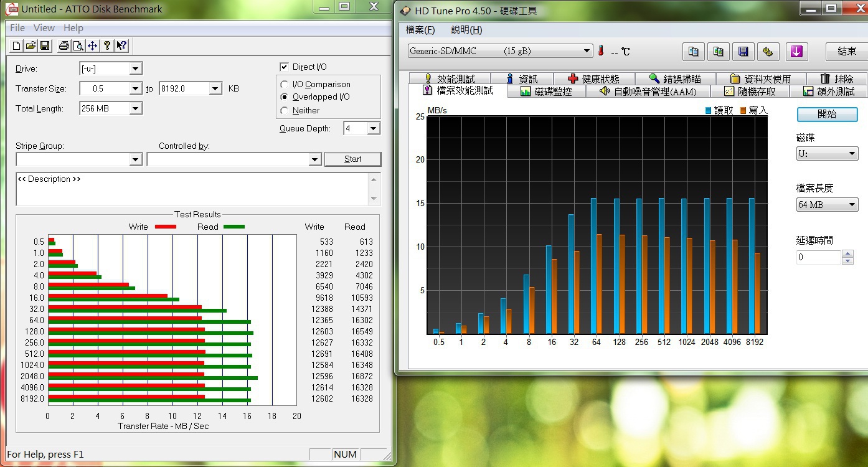
Task: Open the File menu in ATTO
Action: pos(17,27)
